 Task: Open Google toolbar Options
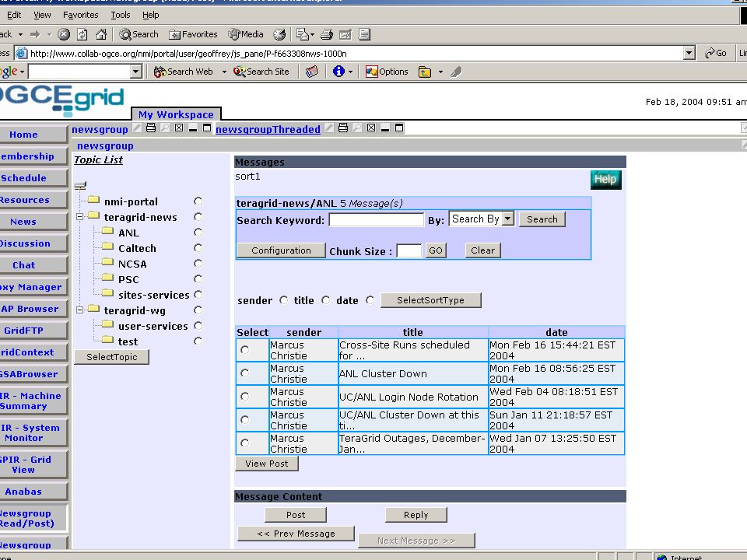coord(387,72)
